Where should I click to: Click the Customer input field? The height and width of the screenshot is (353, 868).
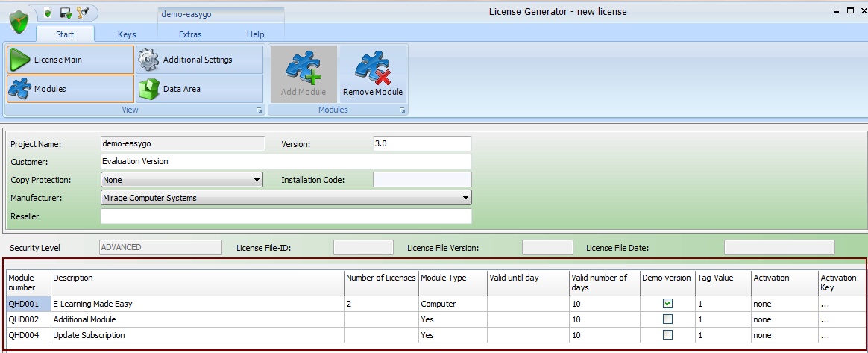coord(286,161)
